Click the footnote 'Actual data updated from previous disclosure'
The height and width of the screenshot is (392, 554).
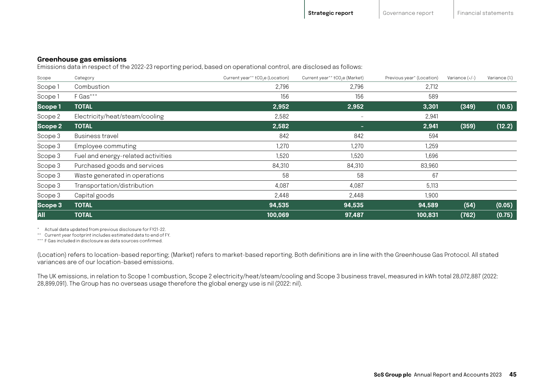click(x=105, y=230)
